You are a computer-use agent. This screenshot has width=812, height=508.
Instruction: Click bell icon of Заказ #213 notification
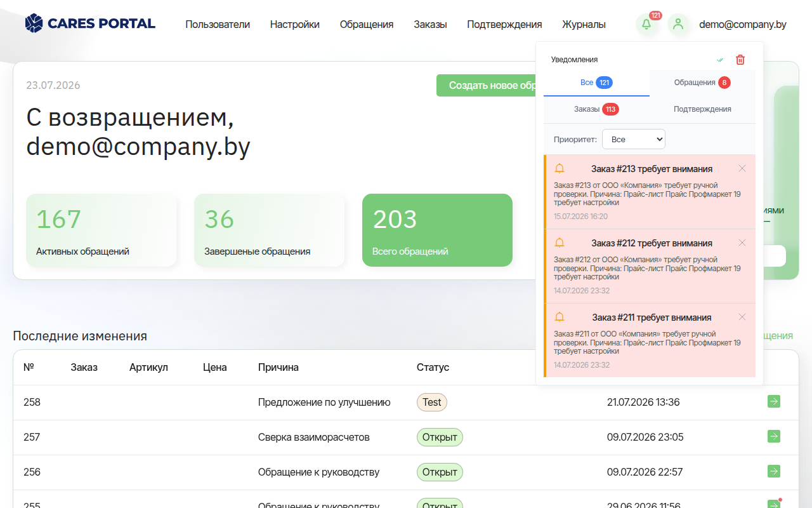coord(560,168)
